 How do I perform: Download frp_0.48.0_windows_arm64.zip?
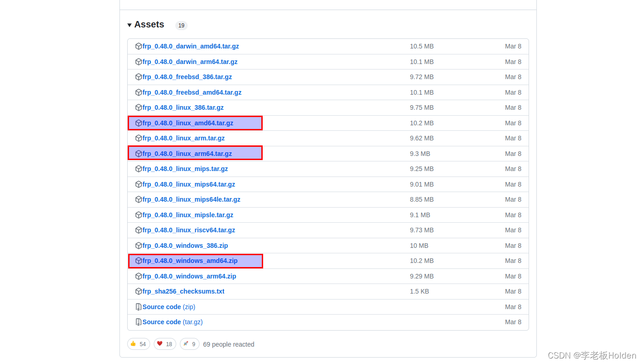[x=189, y=276]
